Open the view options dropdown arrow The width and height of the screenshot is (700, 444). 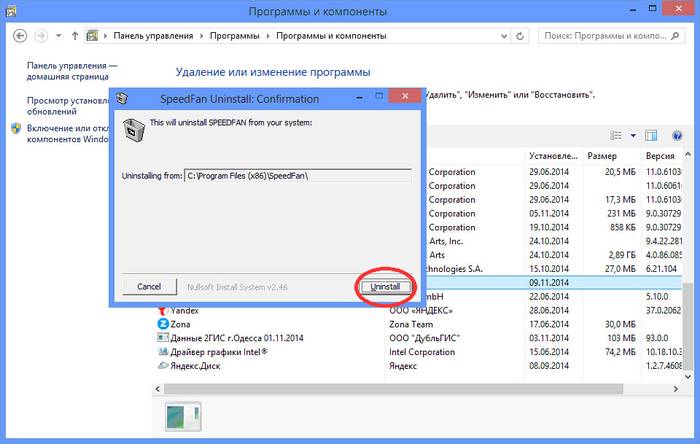click(x=633, y=135)
